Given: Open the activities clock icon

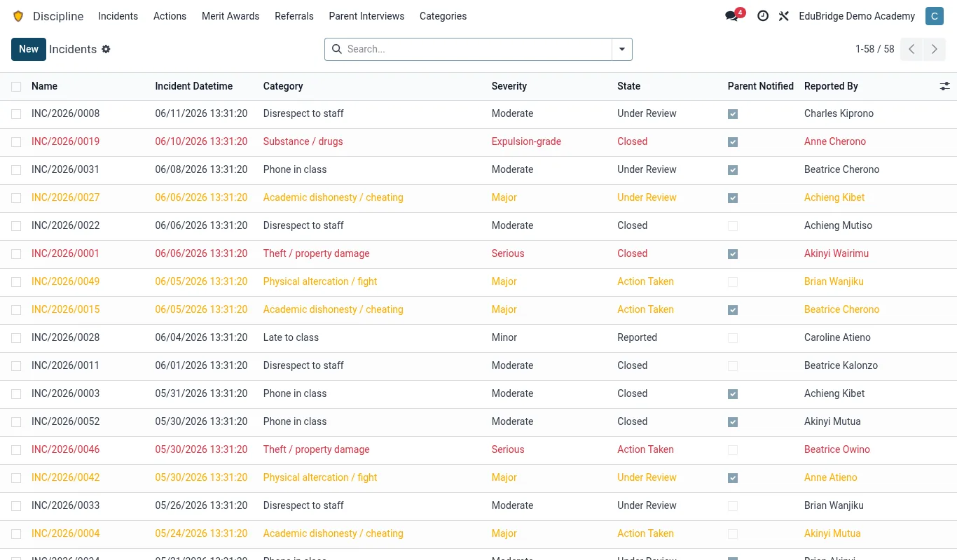Looking at the screenshot, I should 763,15.
